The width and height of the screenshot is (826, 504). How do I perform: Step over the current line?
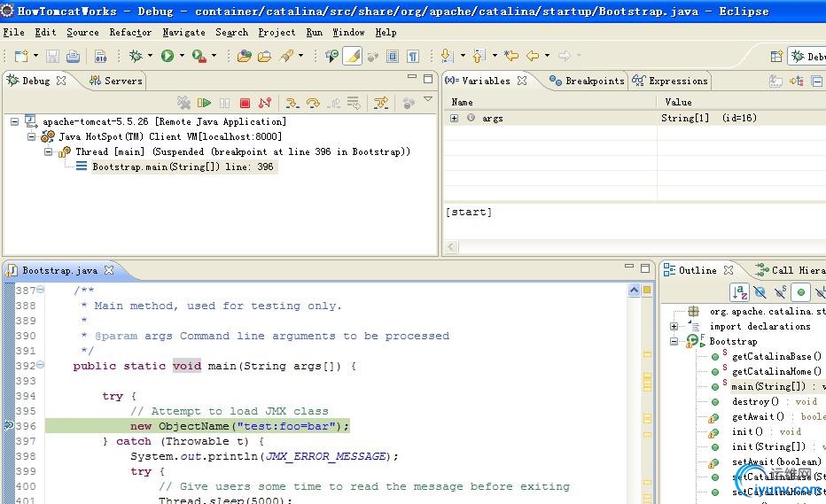point(313,103)
